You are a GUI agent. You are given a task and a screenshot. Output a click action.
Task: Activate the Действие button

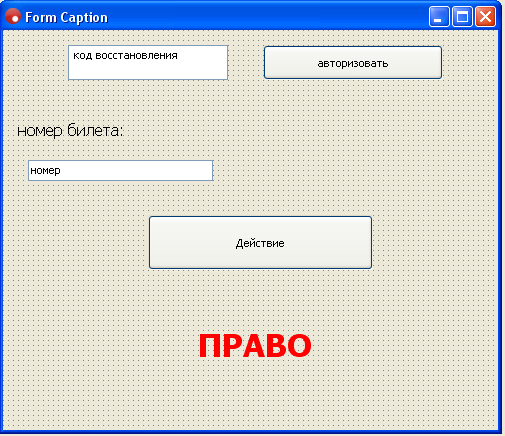pyautogui.click(x=260, y=242)
